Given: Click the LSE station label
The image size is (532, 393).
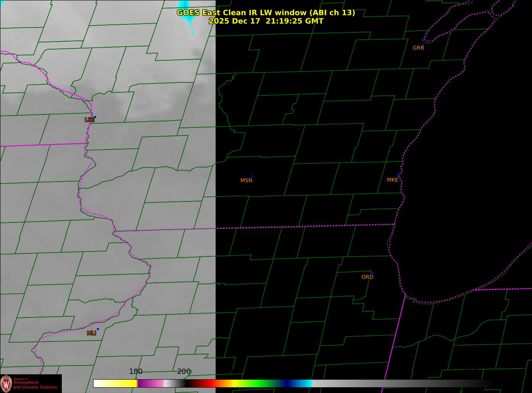Looking at the screenshot, I should coord(89,120).
